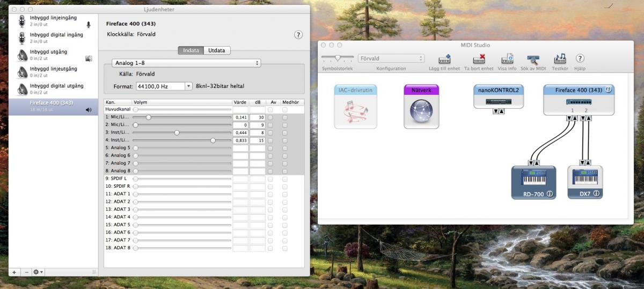The image size is (644, 289).
Task: Select the DX7 keyboard device
Action: coord(585,181)
